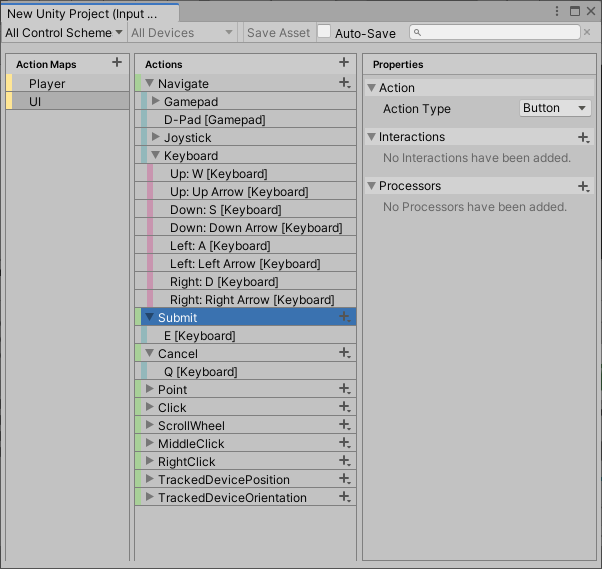Image resolution: width=602 pixels, height=569 pixels.
Task: Select the UI action map
Action: pyautogui.click(x=68, y=101)
